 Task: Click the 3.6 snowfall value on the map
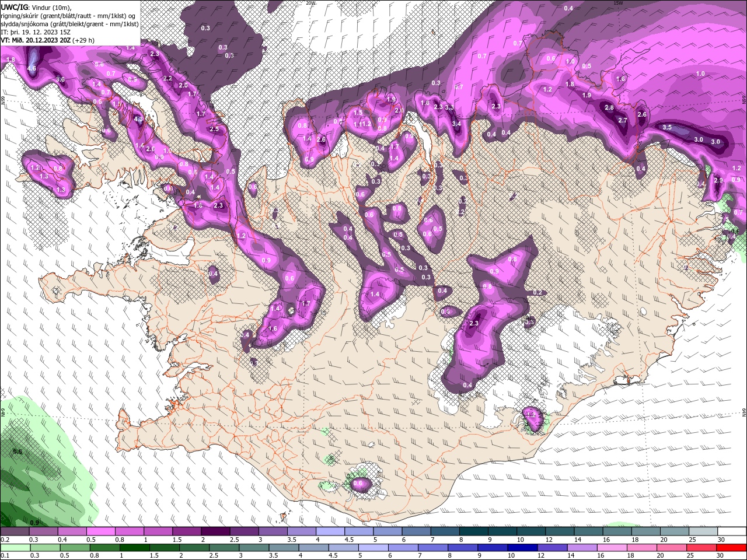point(60,79)
